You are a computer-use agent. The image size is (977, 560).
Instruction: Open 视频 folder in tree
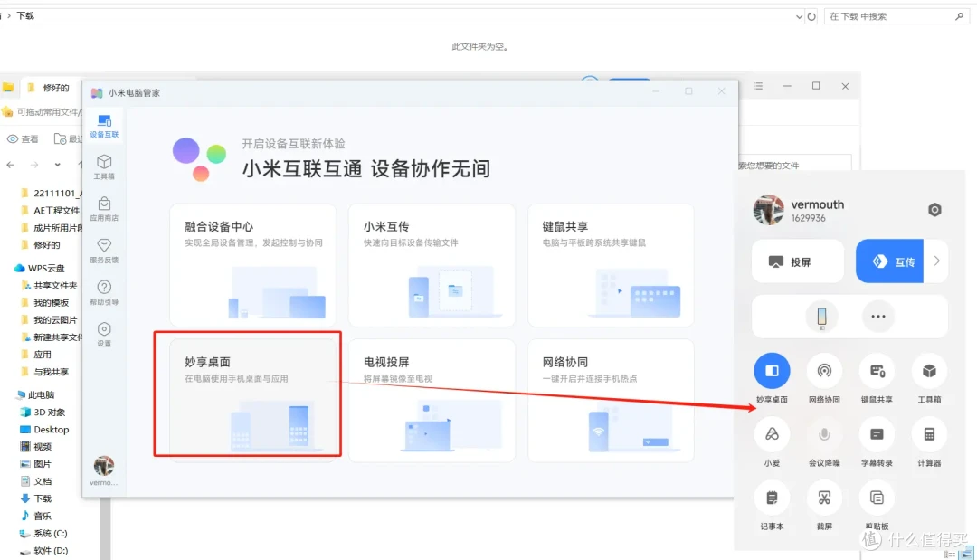36,447
